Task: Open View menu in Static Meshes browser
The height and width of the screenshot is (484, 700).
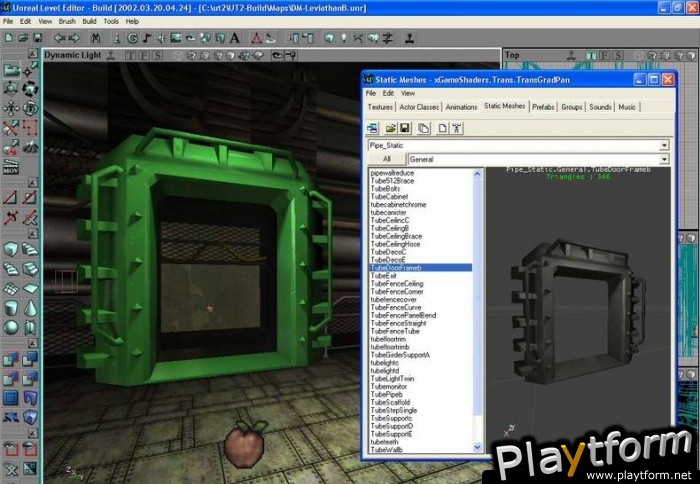Action: [408, 93]
